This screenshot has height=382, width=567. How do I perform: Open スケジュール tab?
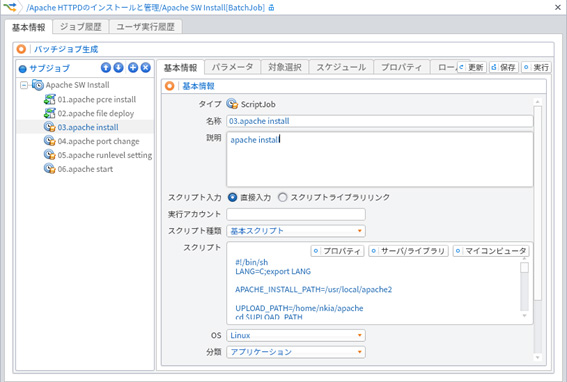[x=341, y=67]
